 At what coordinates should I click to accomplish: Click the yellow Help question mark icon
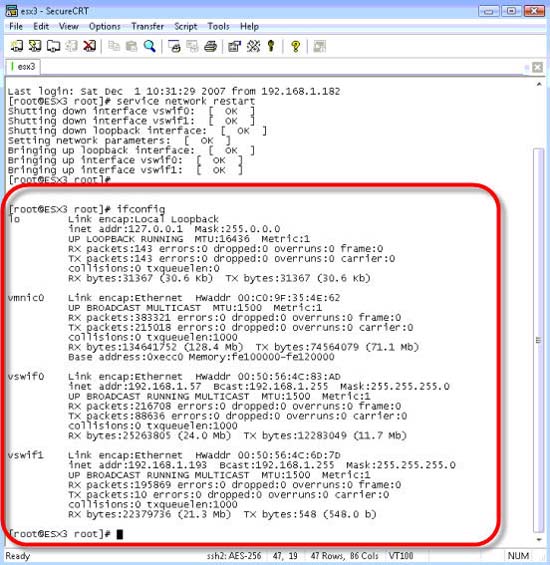pos(296,46)
